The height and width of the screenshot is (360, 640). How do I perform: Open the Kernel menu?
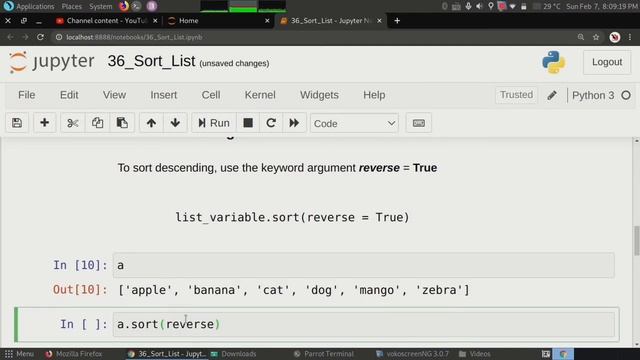(260, 95)
